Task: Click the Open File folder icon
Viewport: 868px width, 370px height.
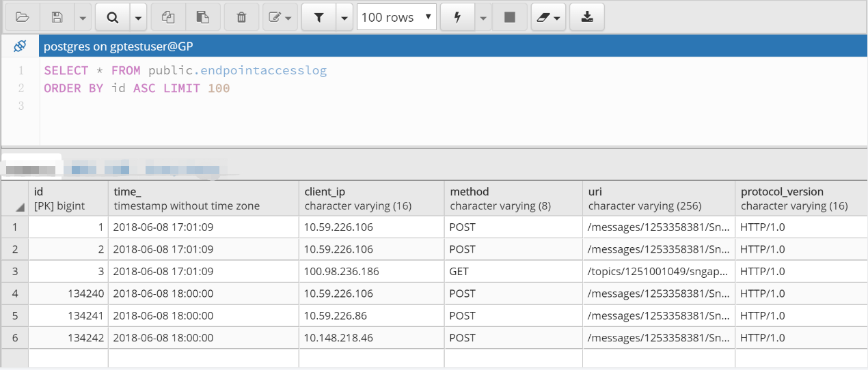Action: pos(22,17)
